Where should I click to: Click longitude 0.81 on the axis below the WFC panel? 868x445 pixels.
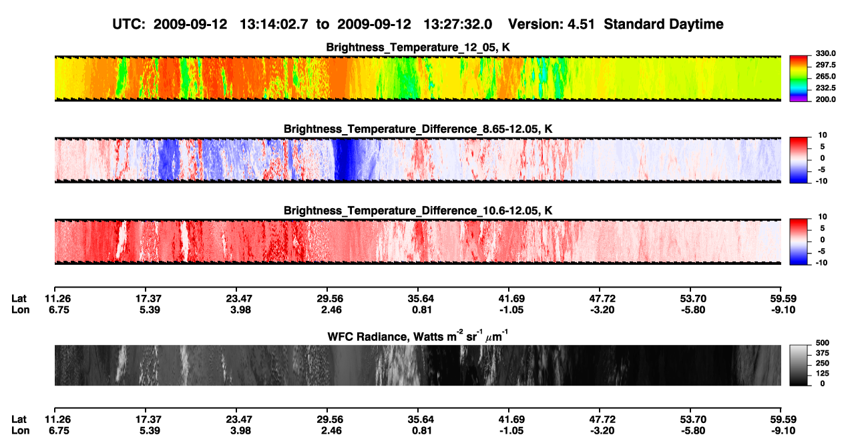421,430
